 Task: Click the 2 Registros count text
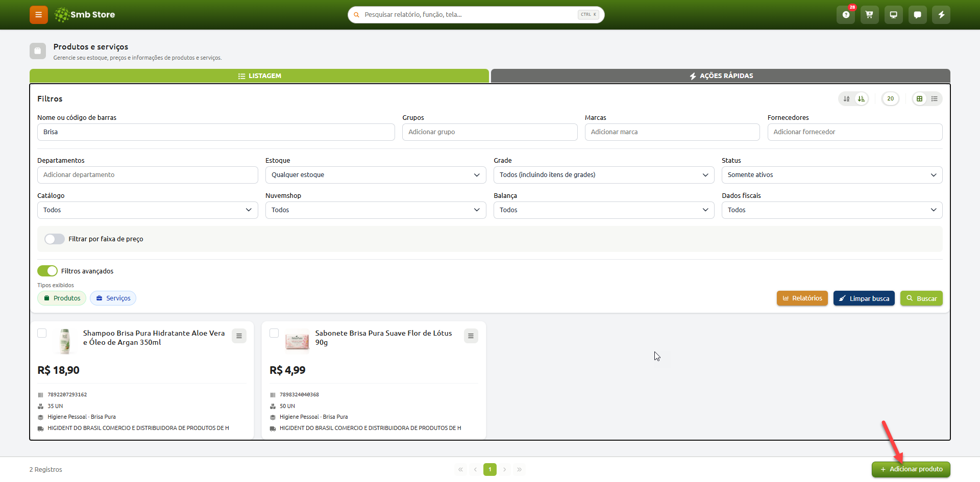(46, 470)
